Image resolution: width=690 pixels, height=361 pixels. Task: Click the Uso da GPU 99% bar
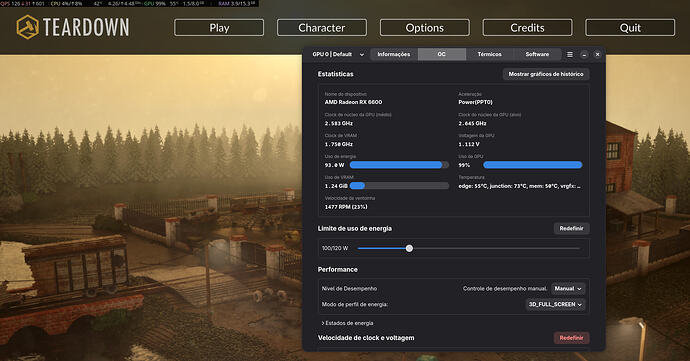coord(532,165)
